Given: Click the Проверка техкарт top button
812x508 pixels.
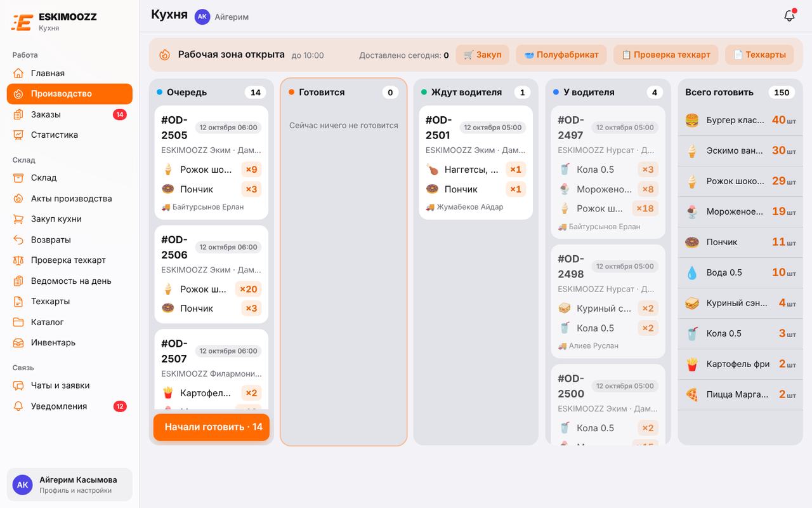Looking at the screenshot, I should tap(666, 55).
